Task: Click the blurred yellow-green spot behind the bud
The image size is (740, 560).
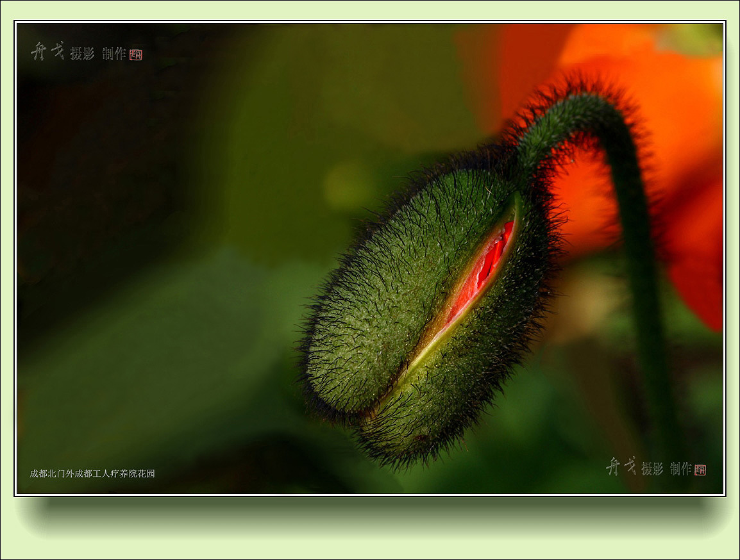Action: [x=345, y=185]
